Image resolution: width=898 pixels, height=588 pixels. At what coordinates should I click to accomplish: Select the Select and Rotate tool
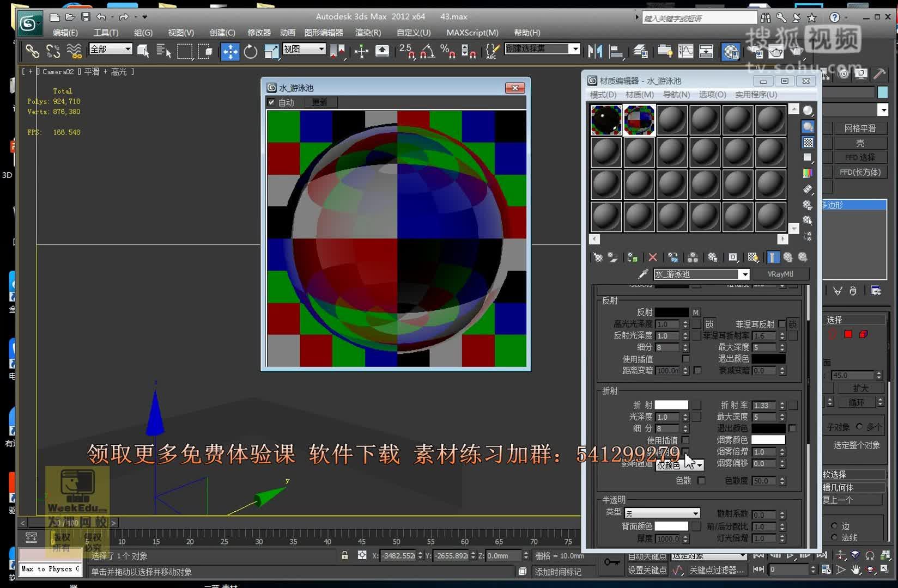(250, 52)
